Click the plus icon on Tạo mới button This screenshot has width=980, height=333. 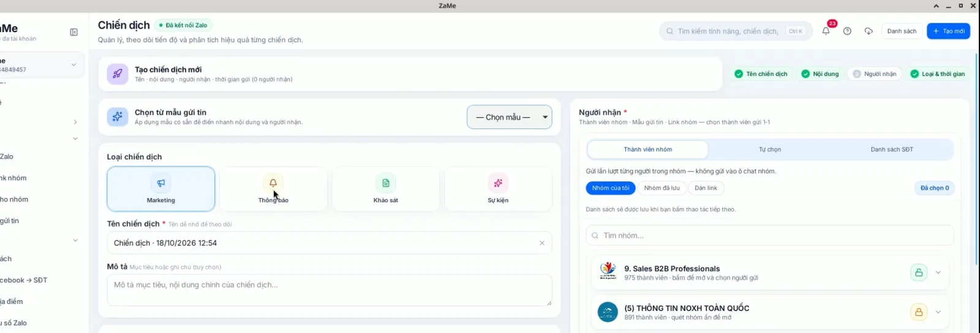(x=936, y=31)
